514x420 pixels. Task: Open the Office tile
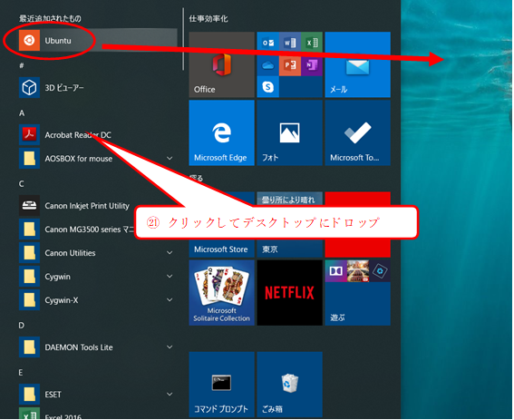coord(221,64)
